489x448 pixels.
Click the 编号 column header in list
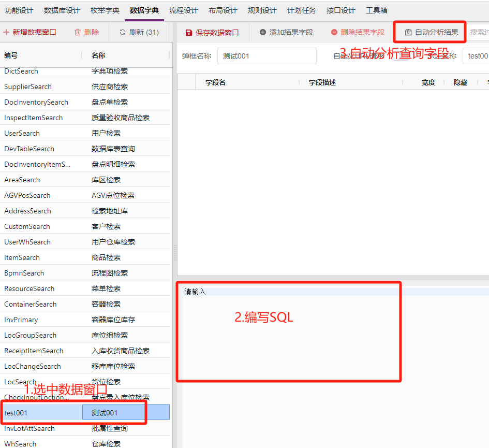tap(11, 55)
